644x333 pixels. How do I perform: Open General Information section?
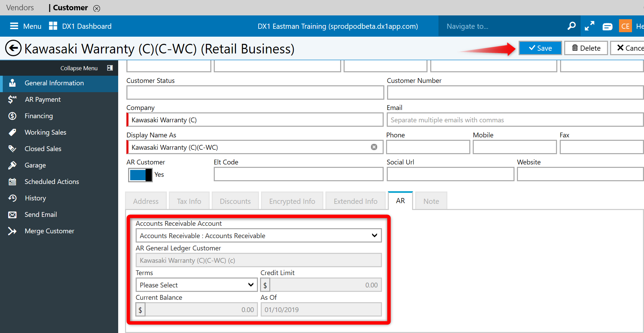59,83
